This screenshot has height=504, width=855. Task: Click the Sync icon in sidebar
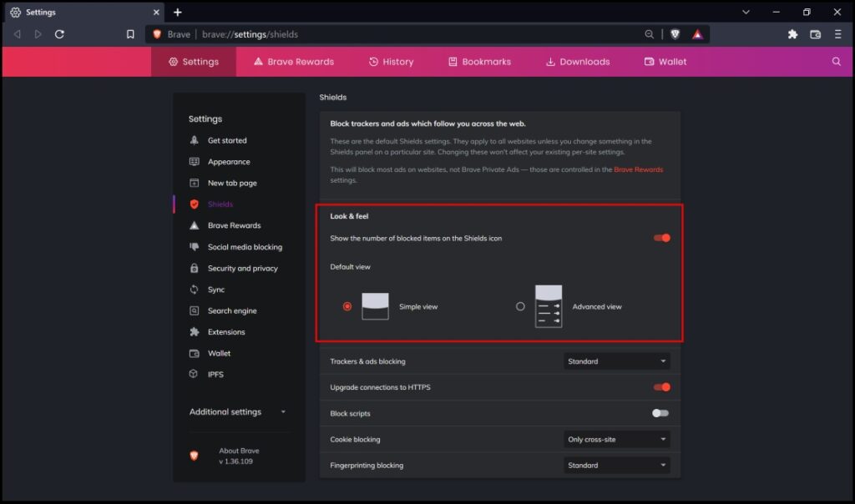click(x=194, y=290)
